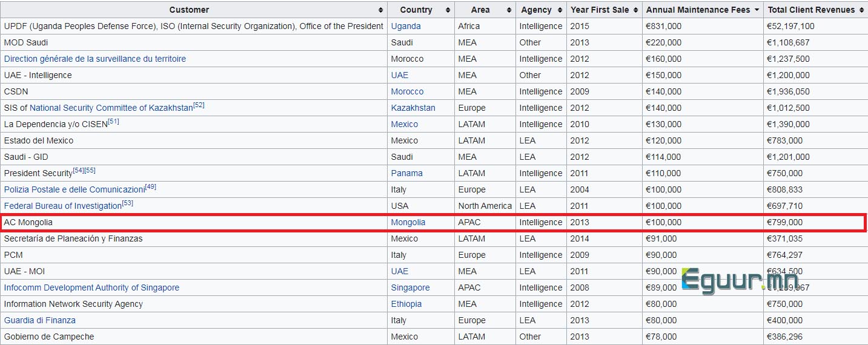The image size is (868, 345).
Task: Select the 2015 year first sale cell
Action: pos(605,26)
